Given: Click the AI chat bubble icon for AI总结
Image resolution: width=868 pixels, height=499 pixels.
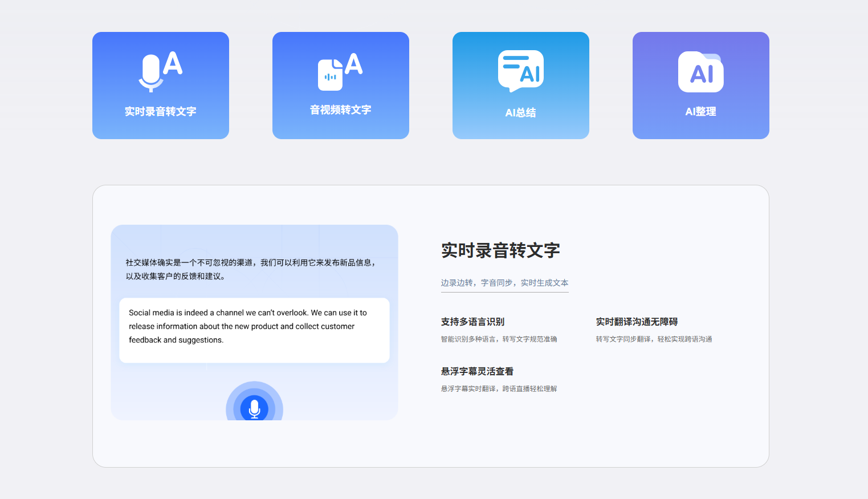Looking at the screenshot, I should pyautogui.click(x=521, y=71).
